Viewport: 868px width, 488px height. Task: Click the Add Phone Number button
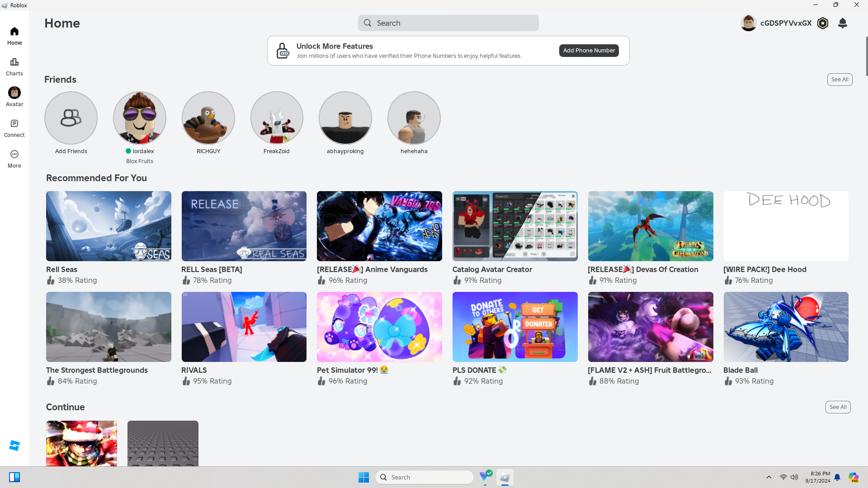tap(589, 51)
